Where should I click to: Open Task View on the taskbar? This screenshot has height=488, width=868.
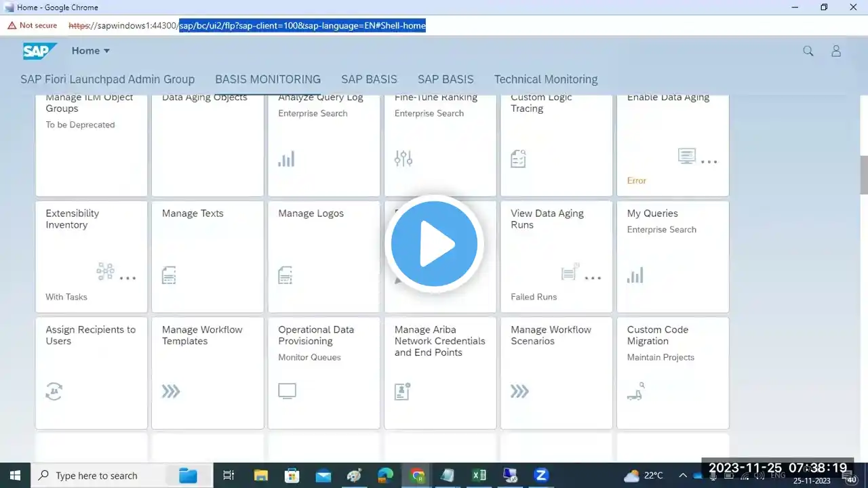[x=229, y=476]
